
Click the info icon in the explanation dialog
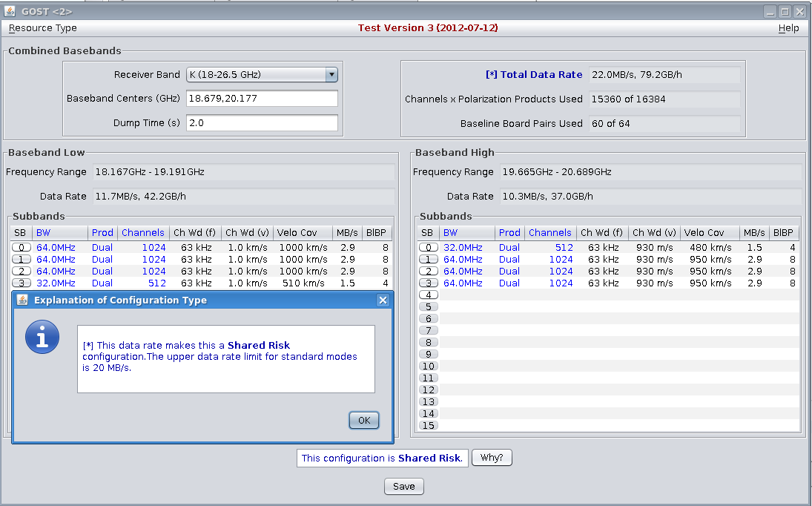[x=42, y=337]
